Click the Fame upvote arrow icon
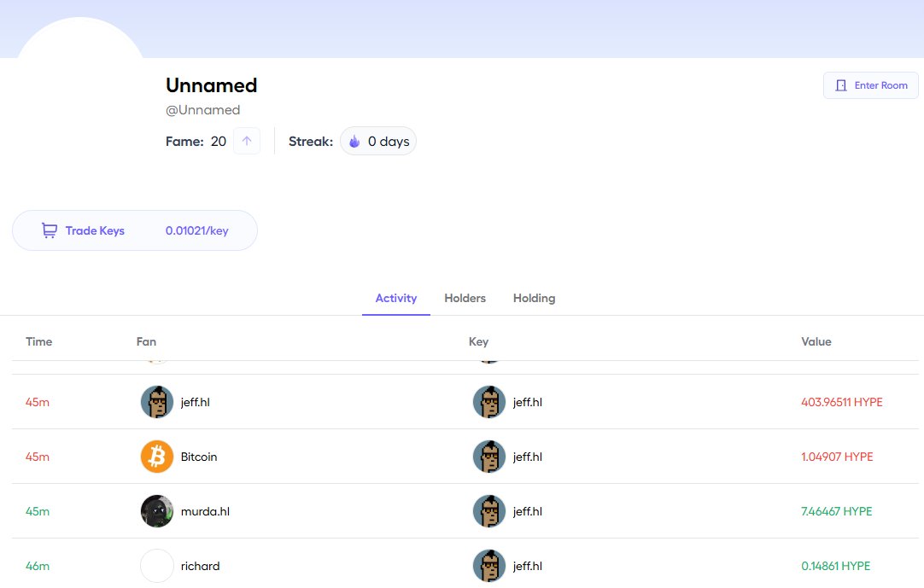 pyautogui.click(x=247, y=142)
